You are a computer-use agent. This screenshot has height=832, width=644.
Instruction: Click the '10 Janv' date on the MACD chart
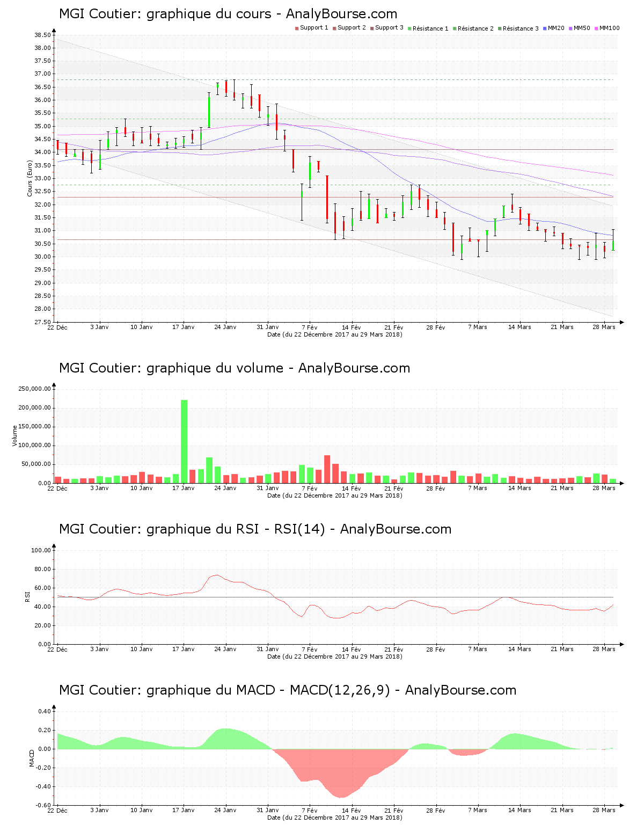(x=142, y=810)
